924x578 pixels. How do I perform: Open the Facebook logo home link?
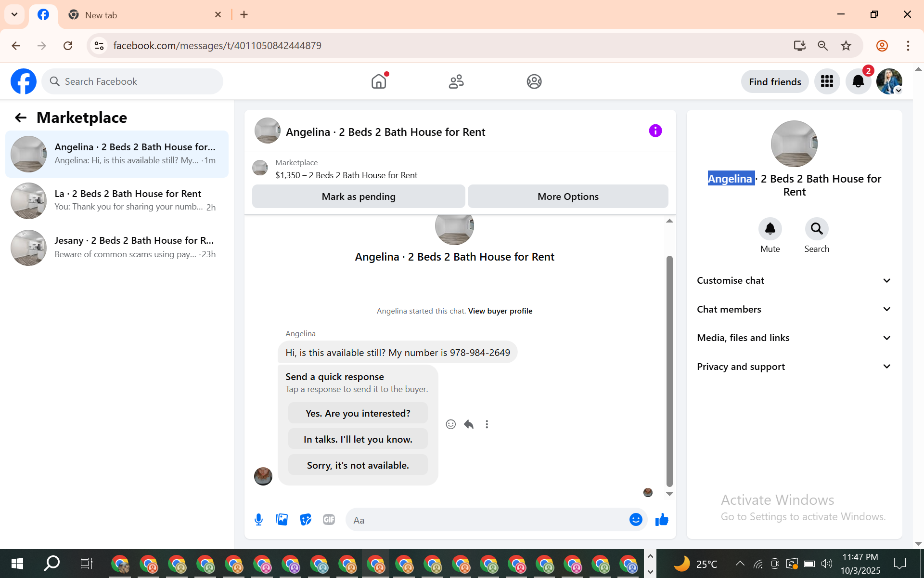pos(24,81)
